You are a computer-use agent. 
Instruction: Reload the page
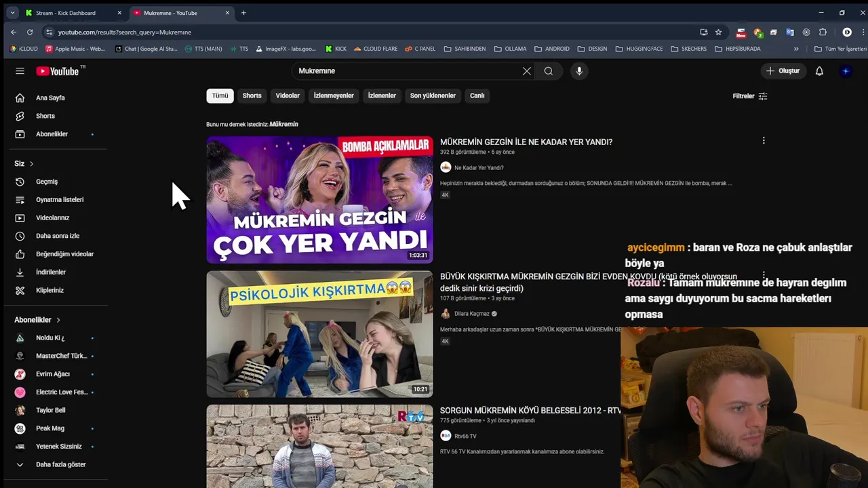30,32
